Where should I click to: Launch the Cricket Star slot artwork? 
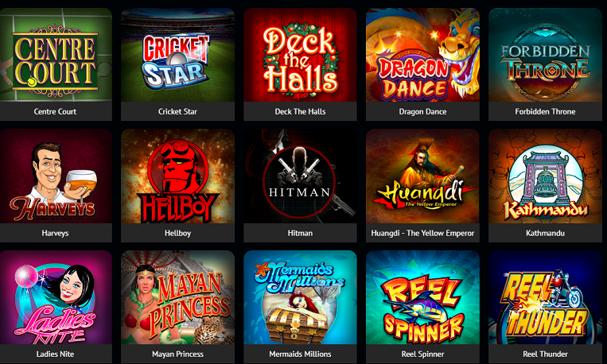(x=177, y=55)
